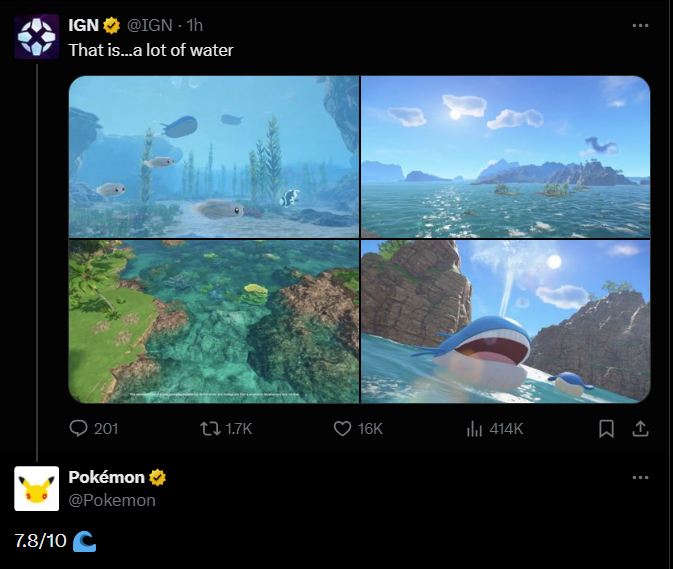Click the IGN gold verified badge
This screenshot has height=569, width=673.
click(112, 25)
